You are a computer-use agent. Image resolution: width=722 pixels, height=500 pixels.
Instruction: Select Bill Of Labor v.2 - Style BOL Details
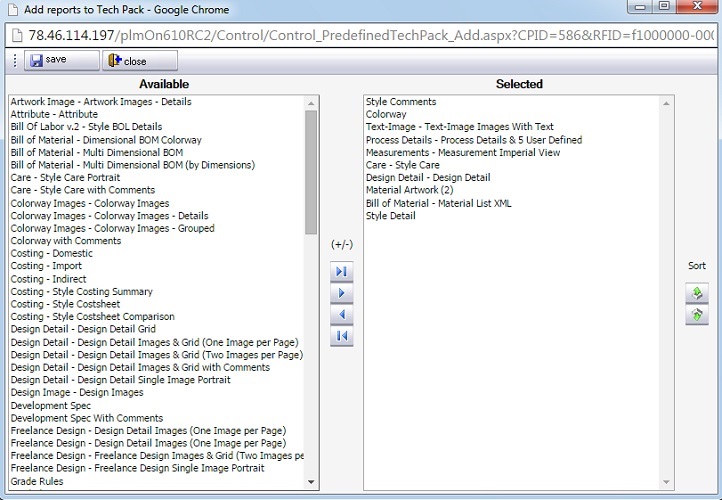(86, 127)
